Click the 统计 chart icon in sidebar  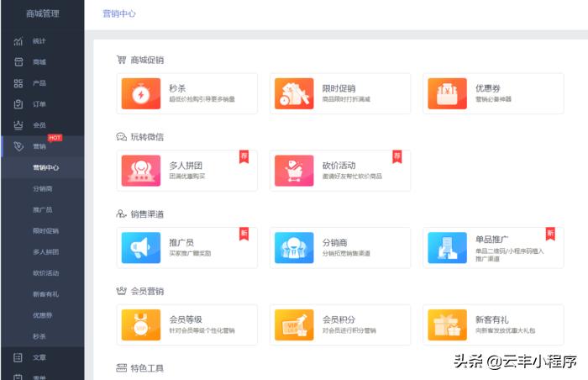[18, 41]
